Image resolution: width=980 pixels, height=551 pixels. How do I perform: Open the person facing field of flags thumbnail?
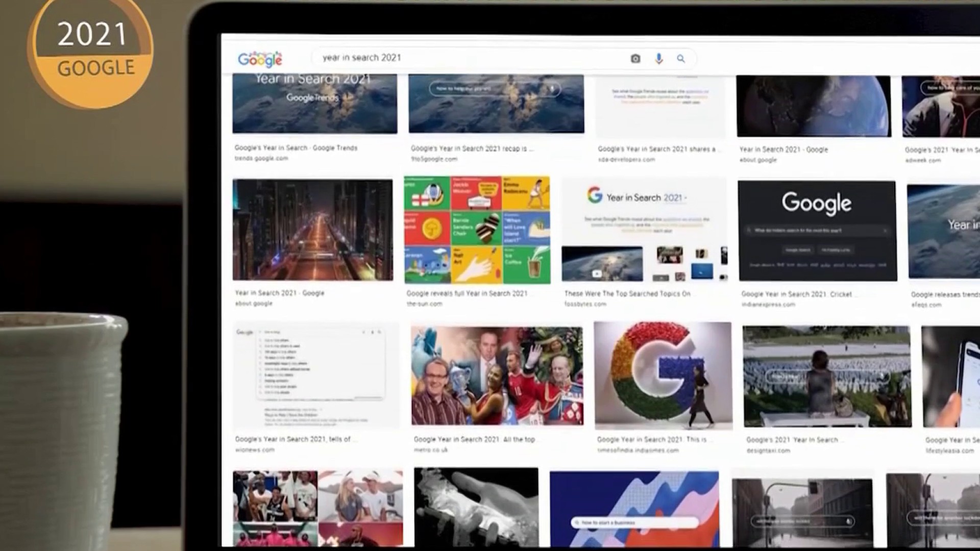pos(827,377)
